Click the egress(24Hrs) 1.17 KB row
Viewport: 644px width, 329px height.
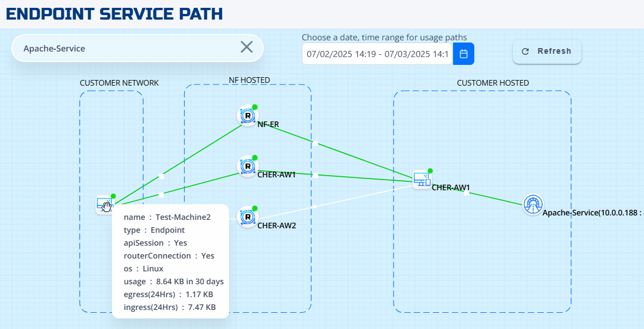point(169,294)
